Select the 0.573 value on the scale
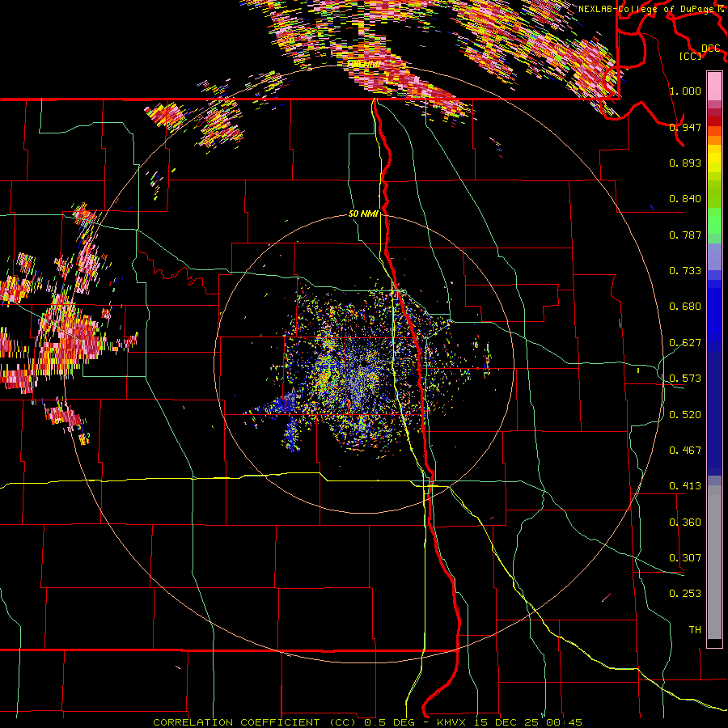Viewport: 728px width, 728px height. pyautogui.click(x=685, y=379)
